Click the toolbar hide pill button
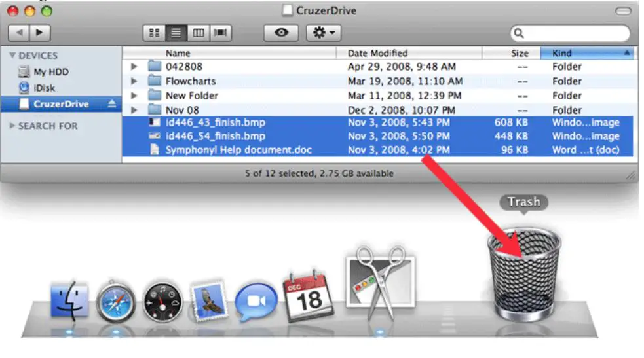 [623, 10]
